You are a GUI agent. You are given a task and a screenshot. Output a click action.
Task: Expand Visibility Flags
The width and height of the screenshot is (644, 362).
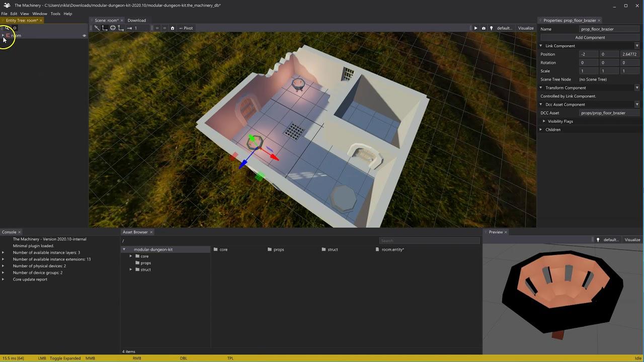pyautogui.click(x=544, y=121)
